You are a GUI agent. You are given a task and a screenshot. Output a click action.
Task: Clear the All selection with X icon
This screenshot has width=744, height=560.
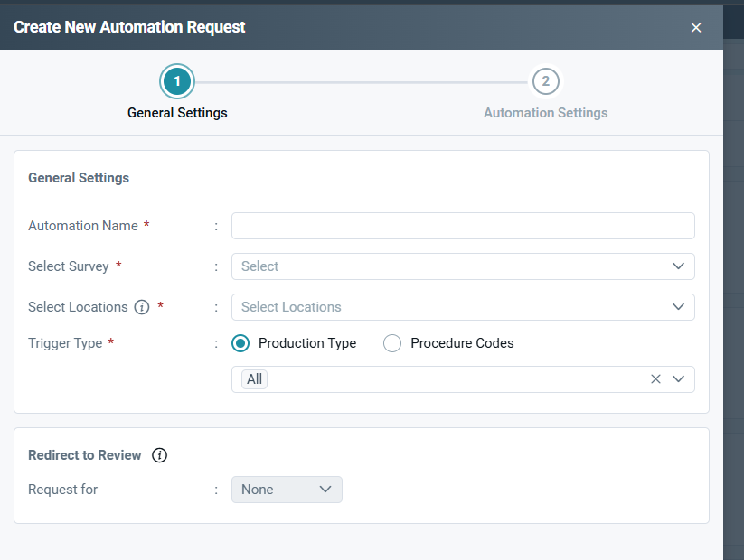655,378
